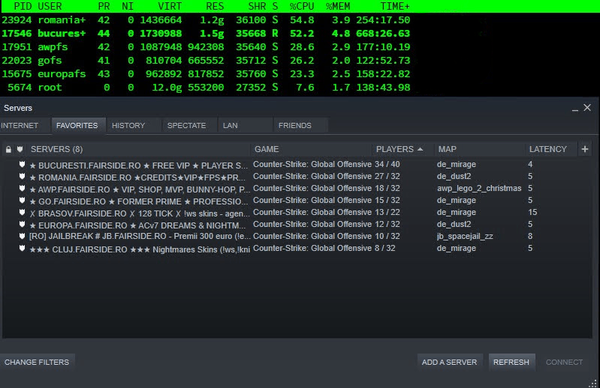Select the EUROPA.FAIRSIDE.RO server name

pyautogui.click(x=137, y=225)
